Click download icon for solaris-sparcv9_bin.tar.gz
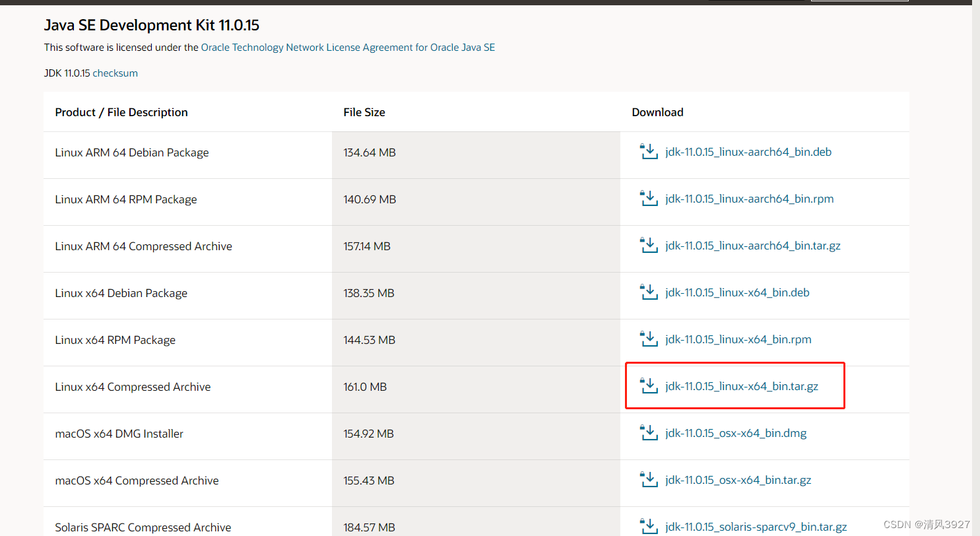Screen dimensions: 980x536 point(649,526)
